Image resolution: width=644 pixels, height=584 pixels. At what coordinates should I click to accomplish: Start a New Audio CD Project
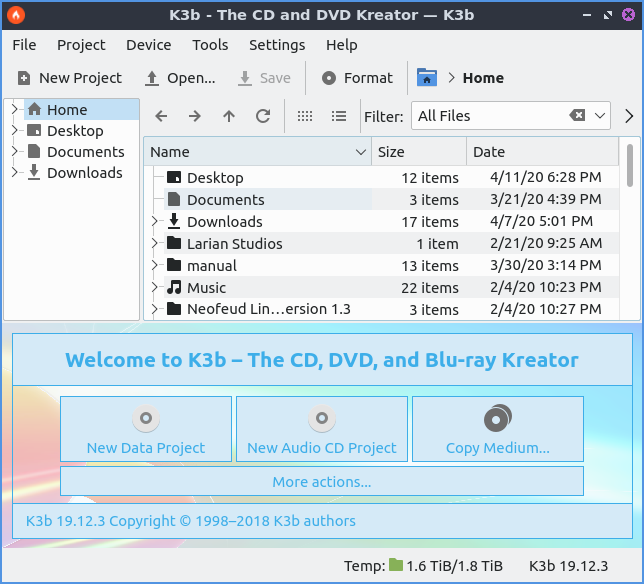click(x=321, y=429)
